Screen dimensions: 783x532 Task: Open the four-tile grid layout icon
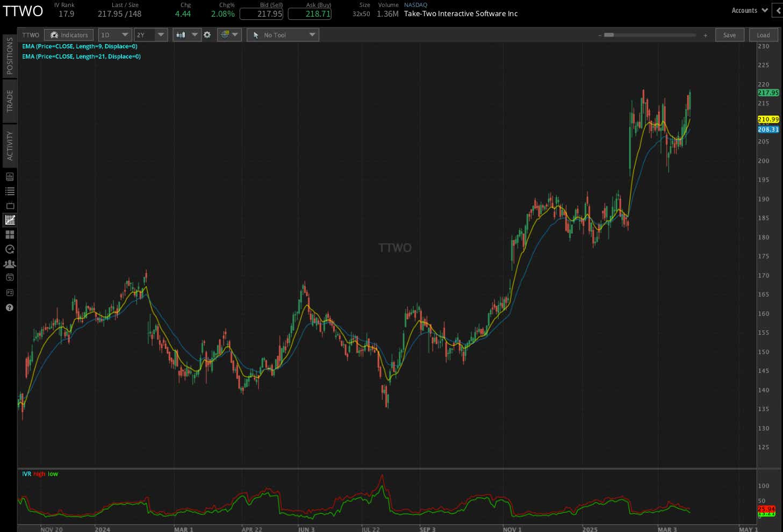pyautogui.click(x=10, y=235)
